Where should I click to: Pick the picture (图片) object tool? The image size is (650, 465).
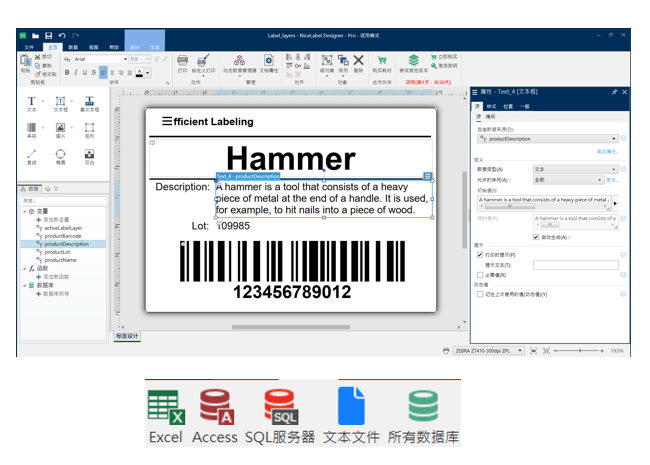pyautogui.click(x=60, y=130)
